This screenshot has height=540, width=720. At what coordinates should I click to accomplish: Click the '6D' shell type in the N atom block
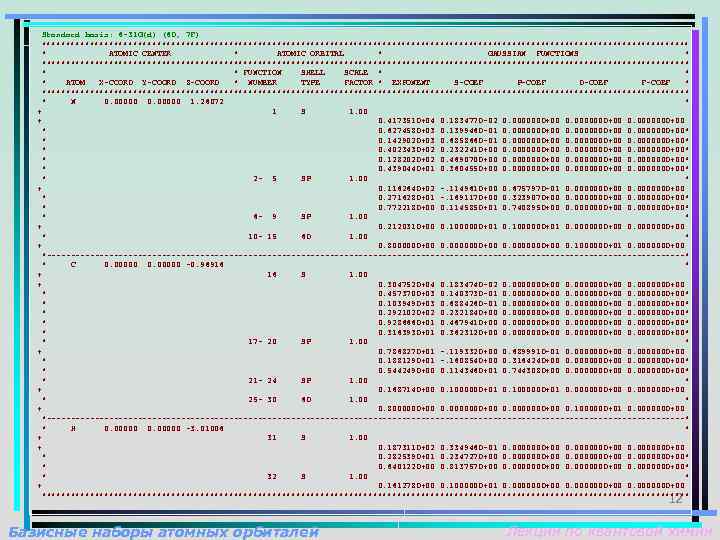pos(306,237)
